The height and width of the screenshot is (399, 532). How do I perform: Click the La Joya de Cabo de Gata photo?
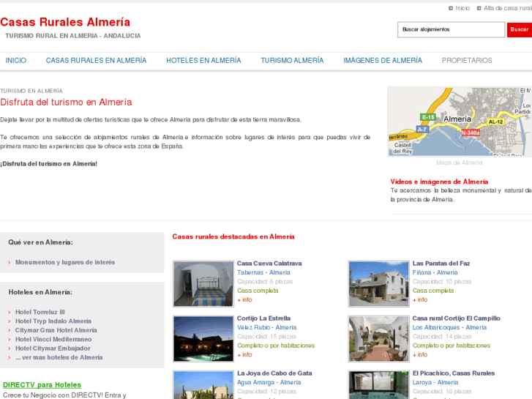point(203,385)
